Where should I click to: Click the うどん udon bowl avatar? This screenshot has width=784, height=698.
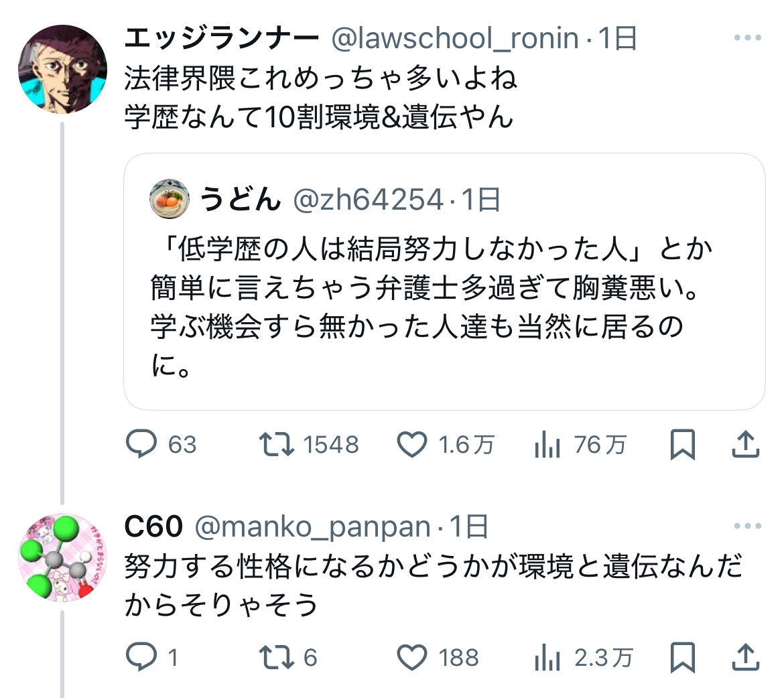tap(169, 199)
